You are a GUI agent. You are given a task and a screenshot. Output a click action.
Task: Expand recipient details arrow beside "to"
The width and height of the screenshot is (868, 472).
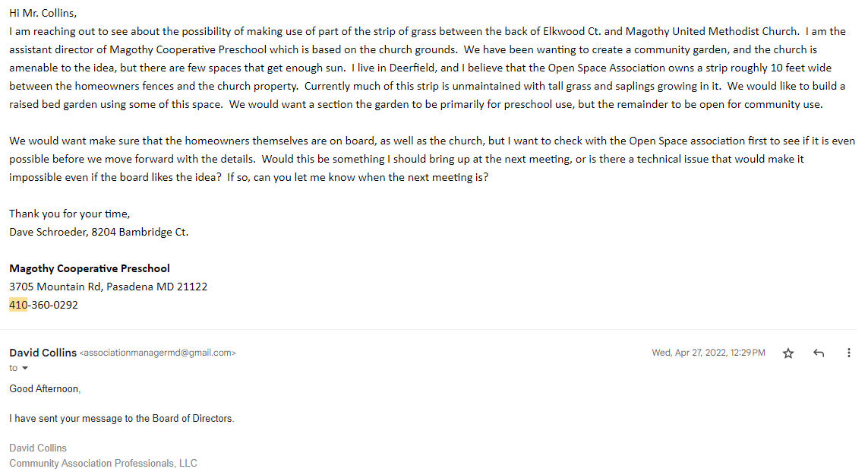[x=24, y=369]
